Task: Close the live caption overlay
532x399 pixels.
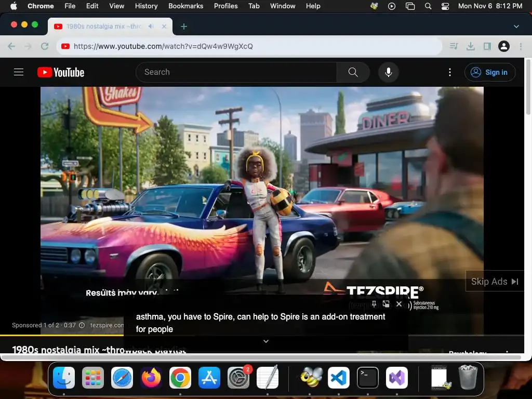Action: click(399, 304)
